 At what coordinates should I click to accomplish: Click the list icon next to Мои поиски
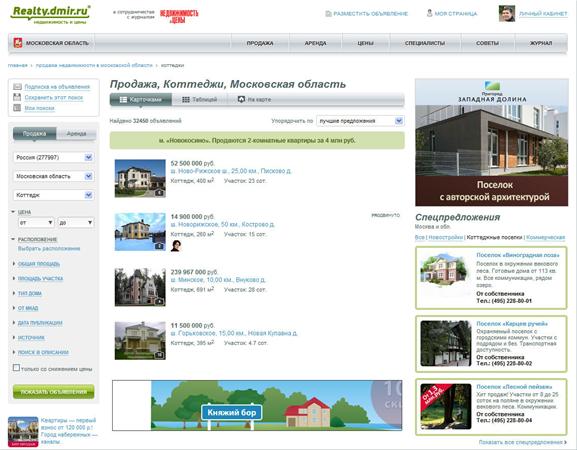click(x=17, y=108)
